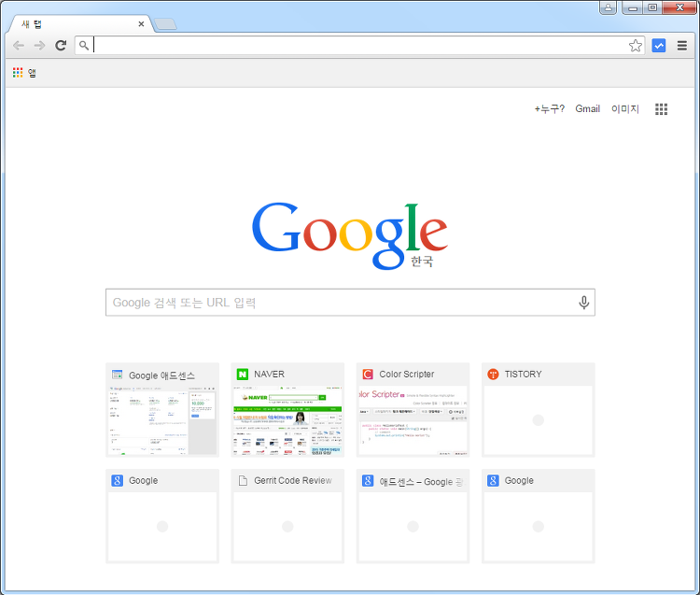Open the blue checkmark extension icon
The image size is (700, 595).
(659, 46)
